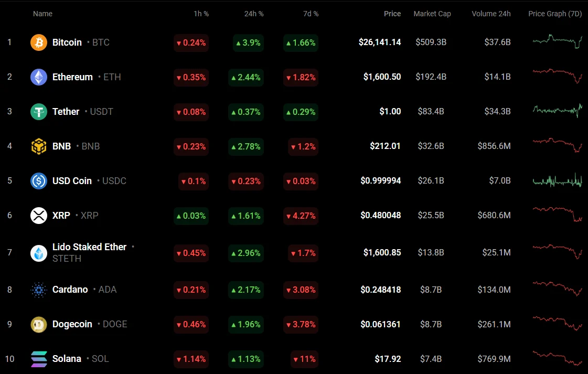Viewport: 588px width, 374px height.
Task: Sort by the Price column header
Action: [x=392, y=14]
